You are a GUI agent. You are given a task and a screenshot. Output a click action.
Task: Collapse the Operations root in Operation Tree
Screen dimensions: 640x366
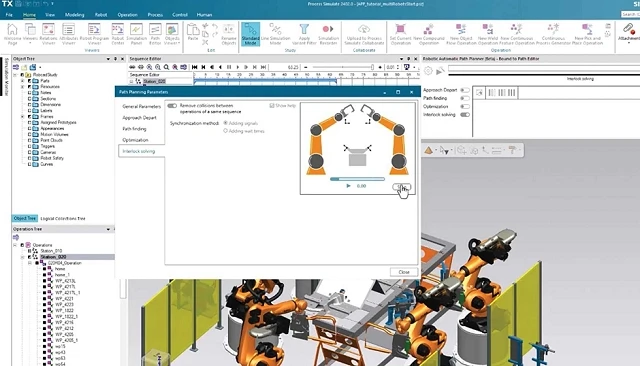[15, 245]
